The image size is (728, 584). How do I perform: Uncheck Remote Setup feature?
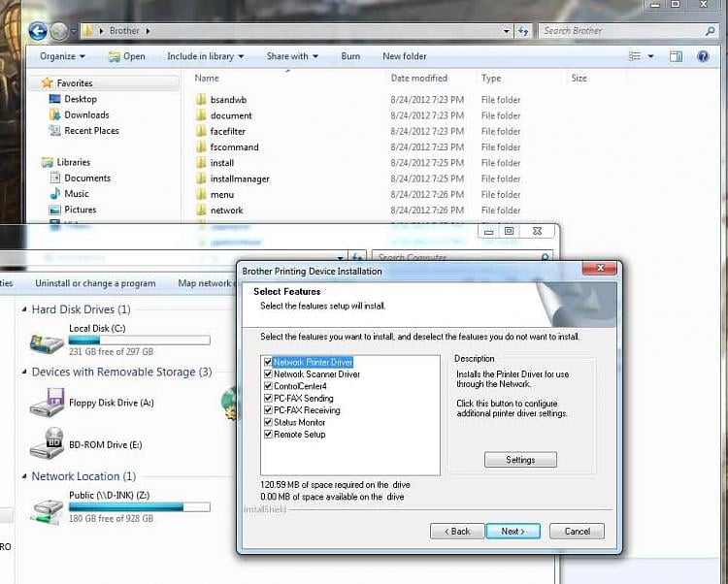click(x=268, y=435)
